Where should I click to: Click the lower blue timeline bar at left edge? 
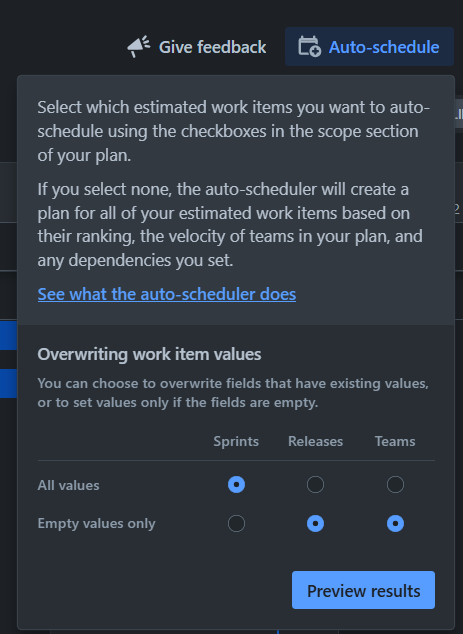[8, 383]
